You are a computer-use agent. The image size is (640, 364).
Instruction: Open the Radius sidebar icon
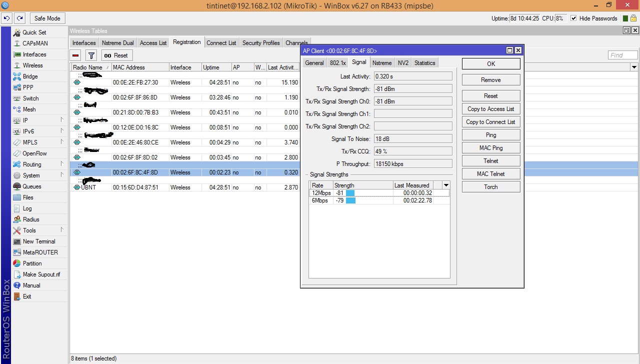[17, 219]
